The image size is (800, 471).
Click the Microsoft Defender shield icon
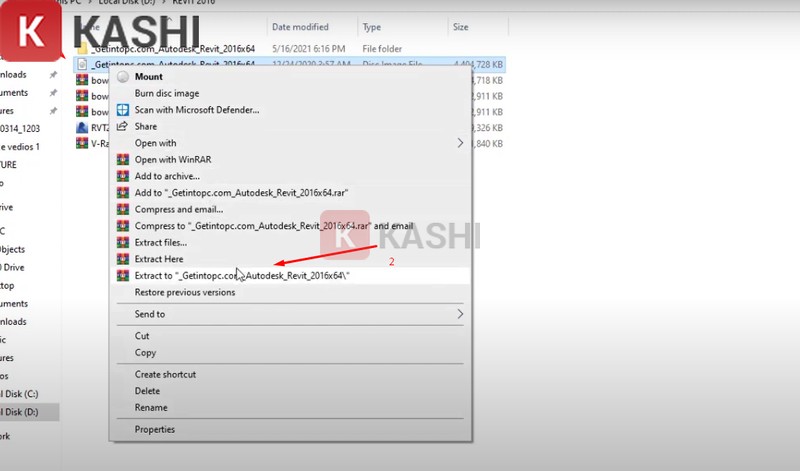[x=122, y=110]
